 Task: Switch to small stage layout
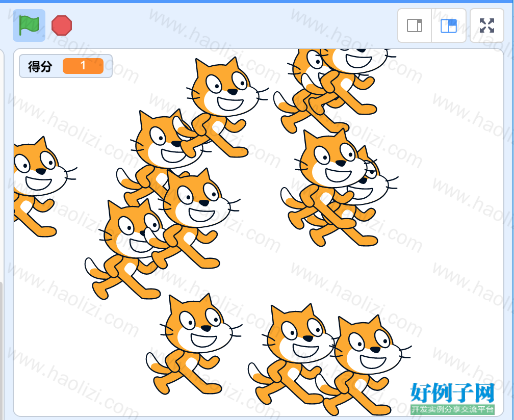click(415, 25)
